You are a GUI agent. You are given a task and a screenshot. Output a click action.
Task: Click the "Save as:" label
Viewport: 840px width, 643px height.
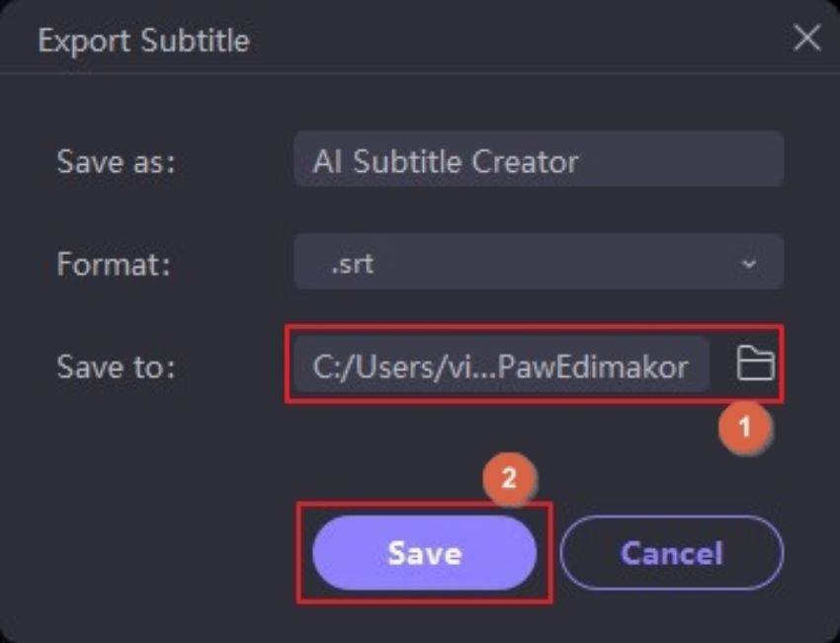point(116,161)
